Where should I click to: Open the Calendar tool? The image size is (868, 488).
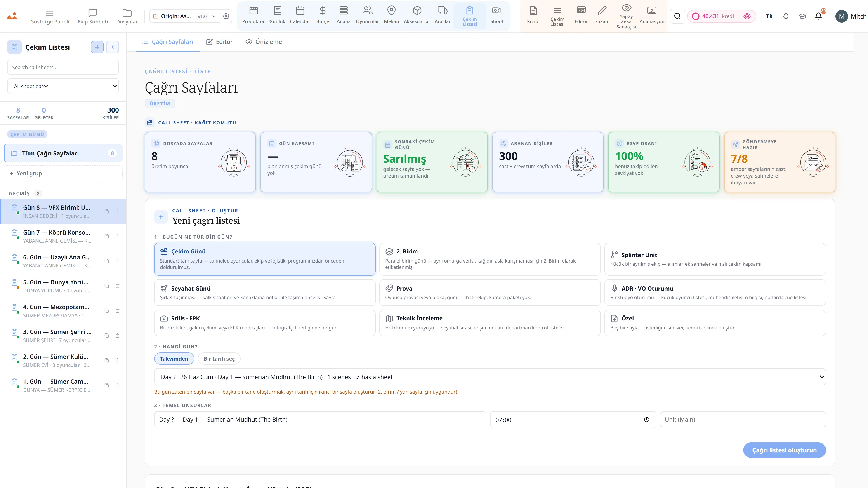click(x=300, y=15)
